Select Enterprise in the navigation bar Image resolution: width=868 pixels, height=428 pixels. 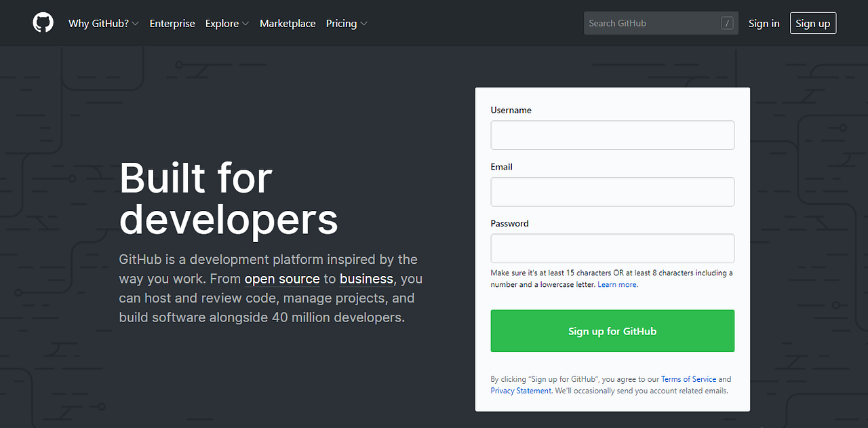[172, 23]
